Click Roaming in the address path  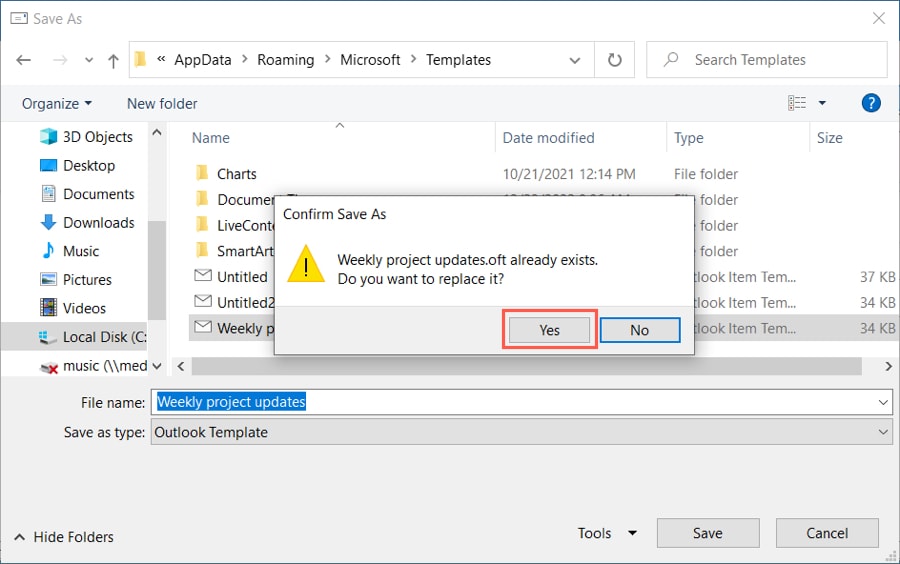285,60
